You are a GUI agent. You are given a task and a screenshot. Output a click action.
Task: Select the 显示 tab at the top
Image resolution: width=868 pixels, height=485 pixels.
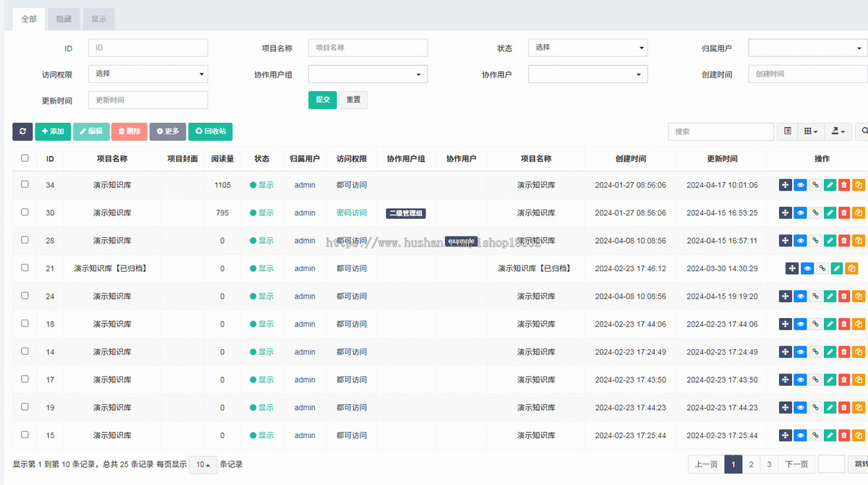point(98,20)
